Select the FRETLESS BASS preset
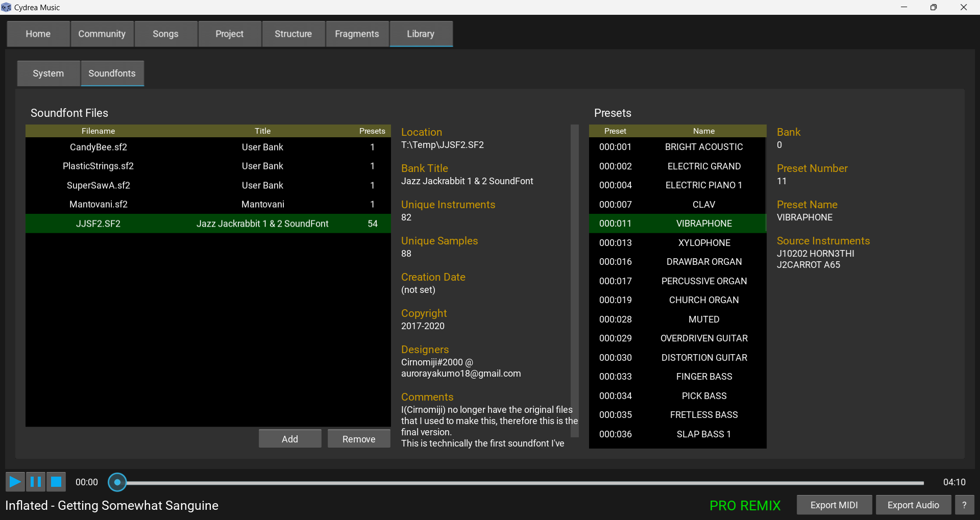This screenshot has height=520, width=980. [x=677, y=415]
